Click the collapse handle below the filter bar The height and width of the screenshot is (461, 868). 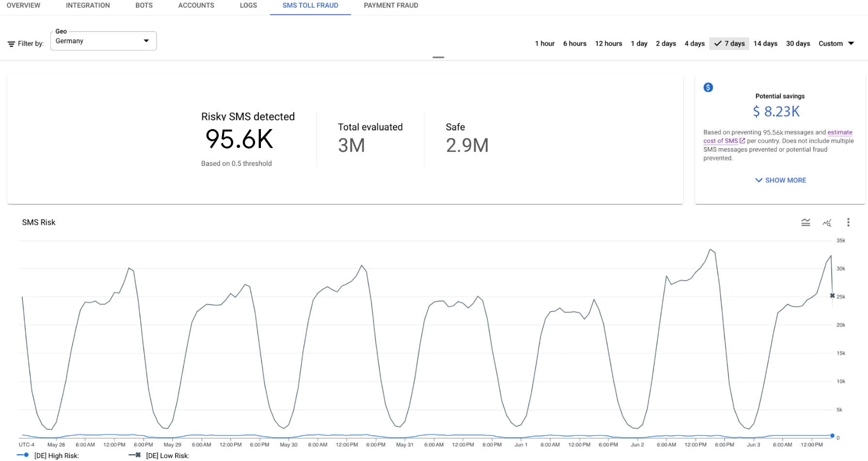pyautogui.click(x=438, y=57)
